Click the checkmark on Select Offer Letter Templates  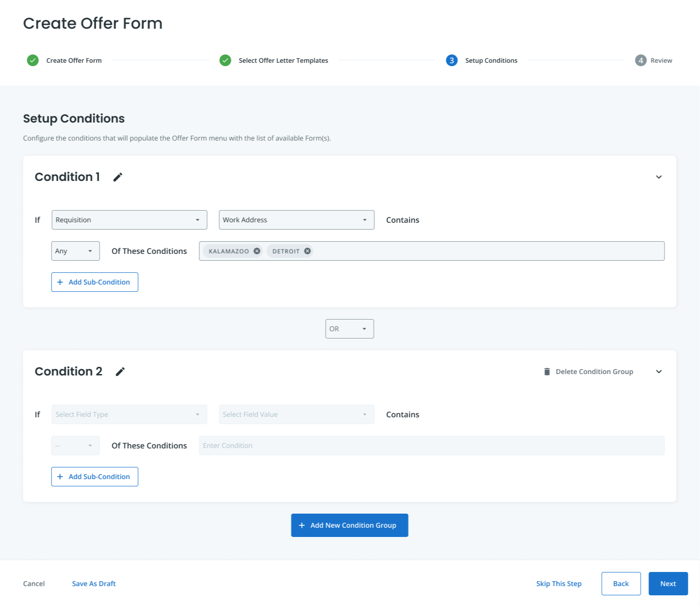(x=225, y=60)
